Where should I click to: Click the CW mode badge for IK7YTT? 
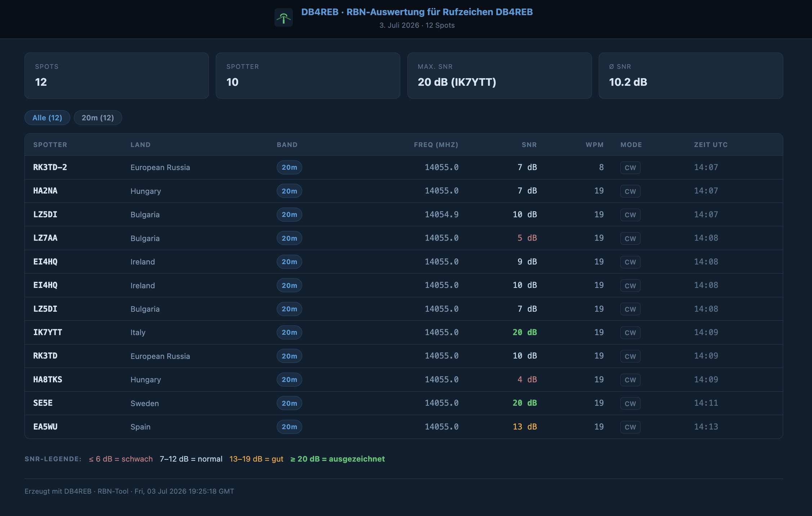[x=630, y=333]
